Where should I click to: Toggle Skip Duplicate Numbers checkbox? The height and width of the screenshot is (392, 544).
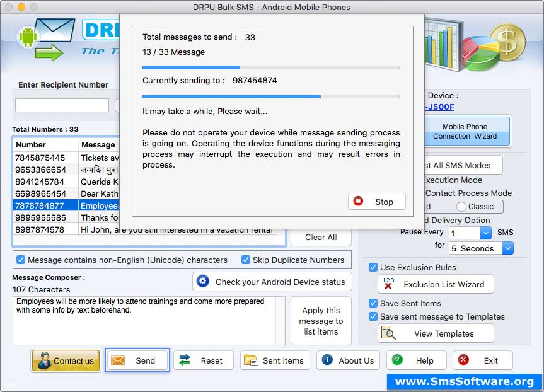click(x=246, y=260)
